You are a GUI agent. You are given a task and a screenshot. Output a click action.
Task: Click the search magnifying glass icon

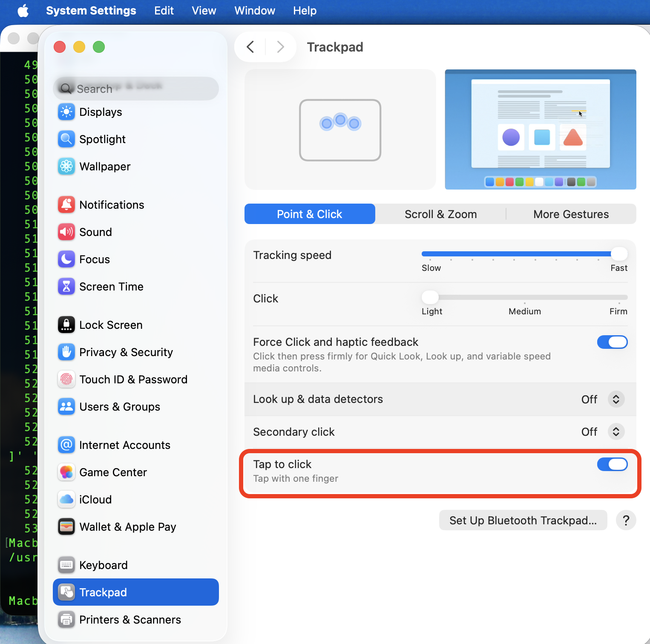66,89
